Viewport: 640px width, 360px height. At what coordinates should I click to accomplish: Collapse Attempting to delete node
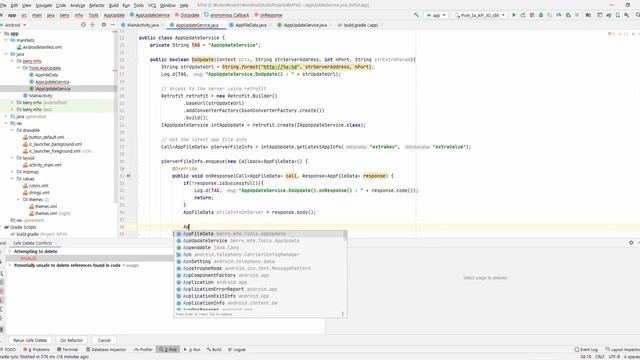(x=10, y=251)
